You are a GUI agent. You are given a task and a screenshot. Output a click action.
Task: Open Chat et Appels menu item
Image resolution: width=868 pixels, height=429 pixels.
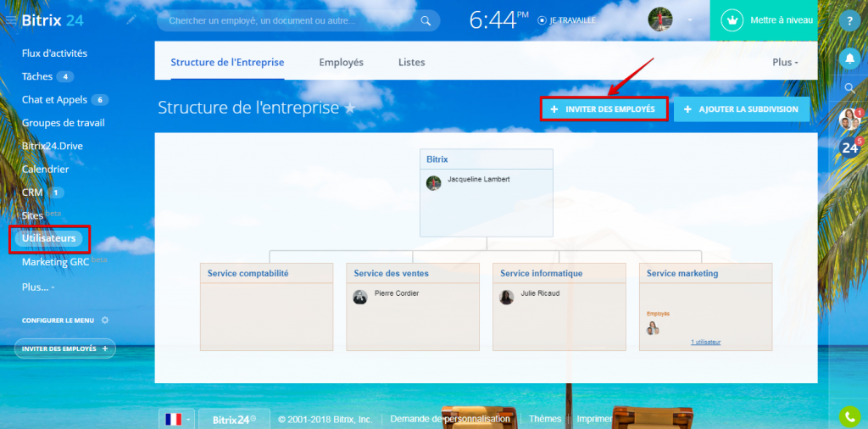[54, 100]
